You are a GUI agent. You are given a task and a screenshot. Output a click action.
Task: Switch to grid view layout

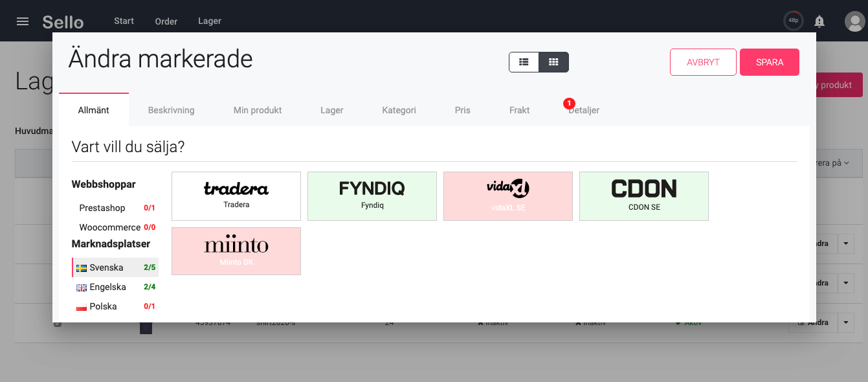point(553,62)
